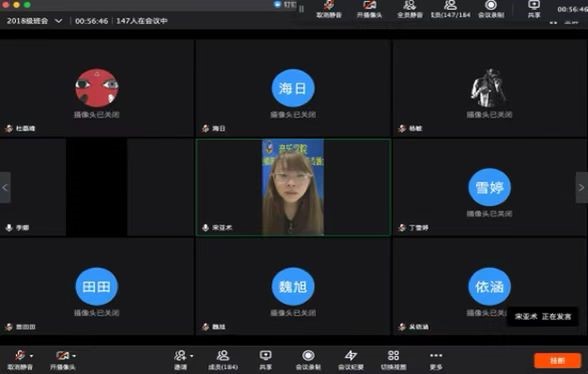Viewport: 588px width, 374px height.
Task: Open the More three-dots menu
Action: point(436,359)
